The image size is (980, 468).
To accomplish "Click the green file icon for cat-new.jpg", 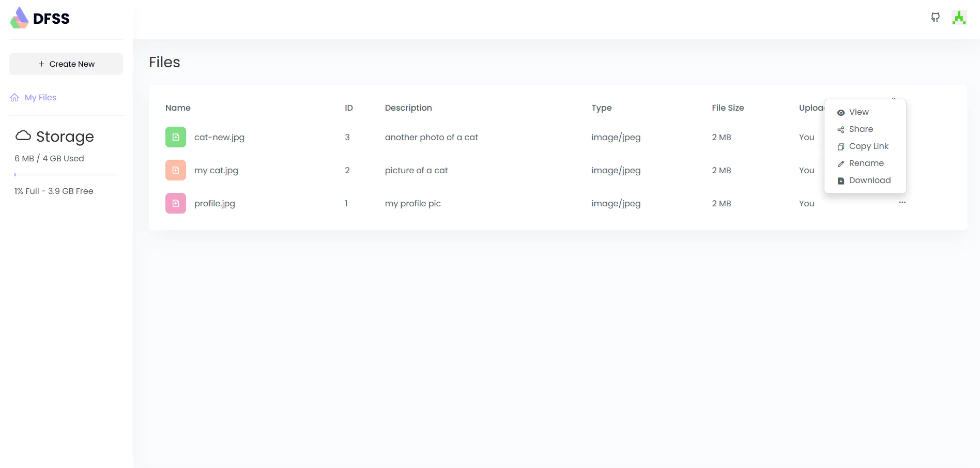I will click(x=176, y=137).
